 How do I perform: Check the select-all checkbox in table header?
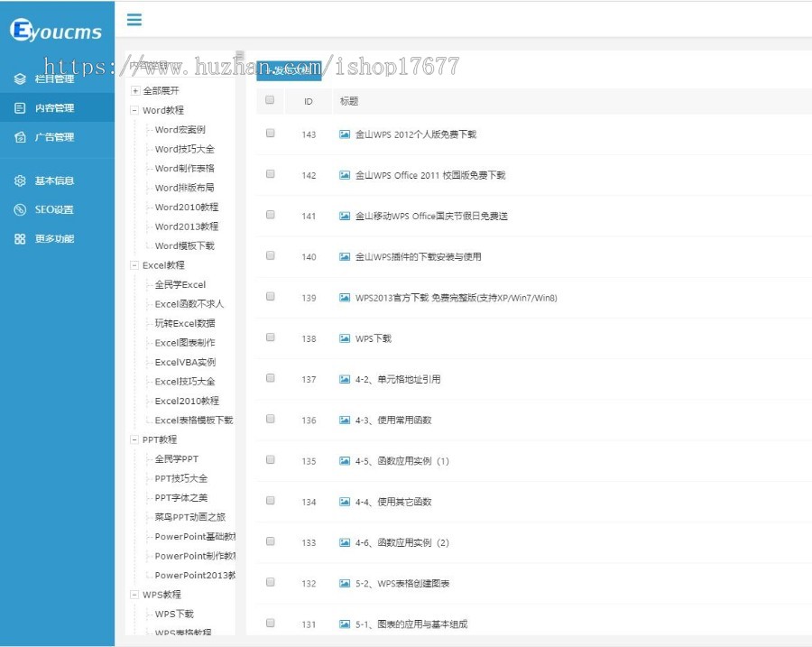point(270,99)
